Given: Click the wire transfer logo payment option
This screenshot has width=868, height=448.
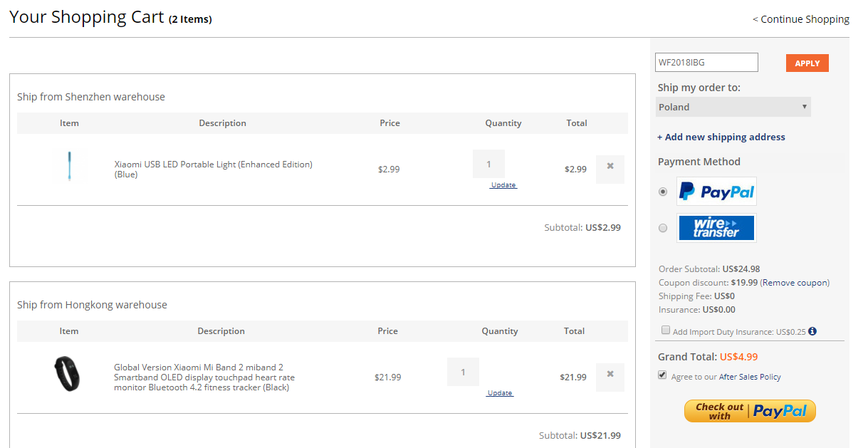Looking at the screenshot, I should click(716, 228).
